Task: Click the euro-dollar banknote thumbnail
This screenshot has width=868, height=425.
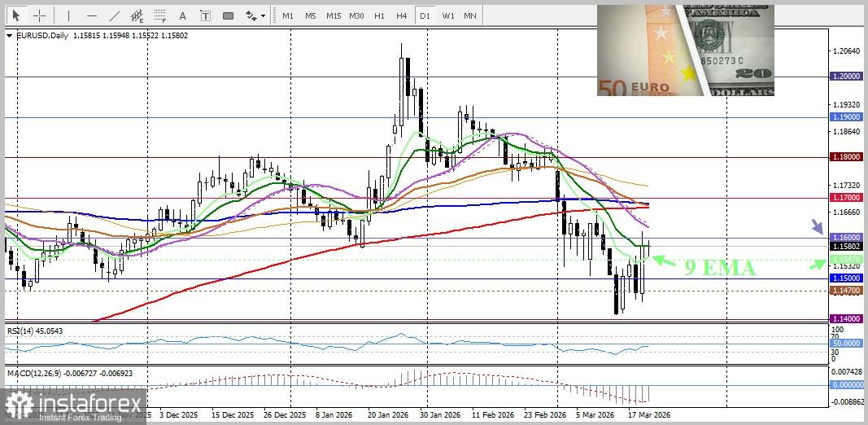Action: [685, 50]
